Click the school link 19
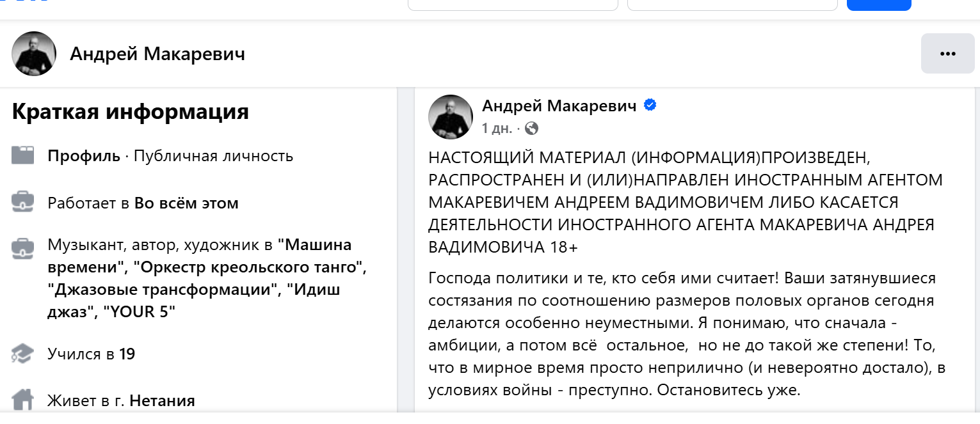980x424 pixels. click(127, 354)
